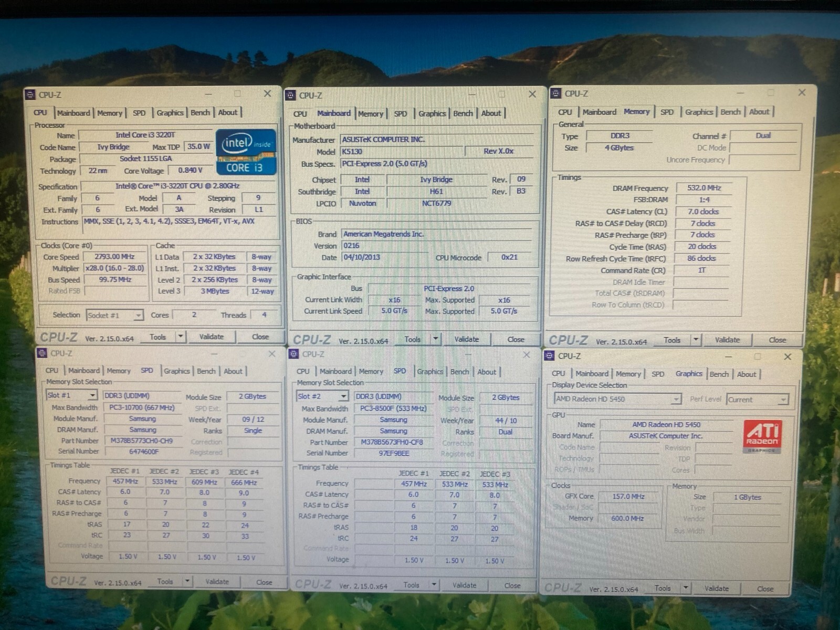Click Close button in the CPU window
This screenshot has width=840, height=630.
260,337
